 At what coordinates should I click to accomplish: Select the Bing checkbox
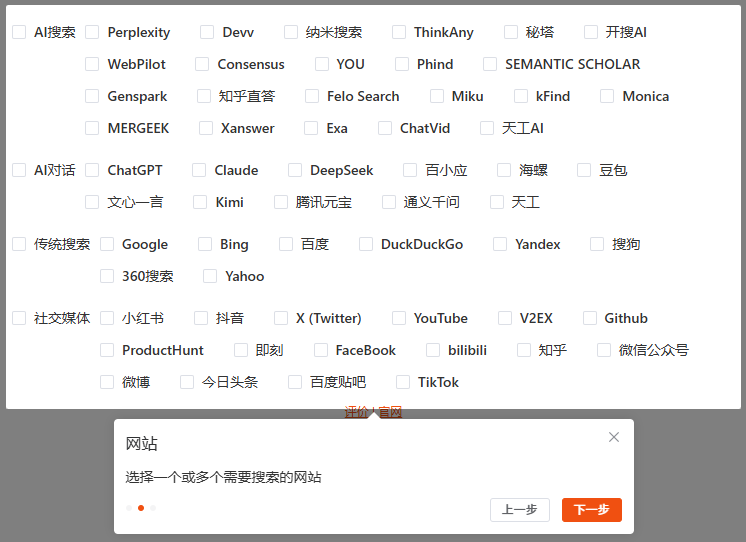(x=205, y=244)
